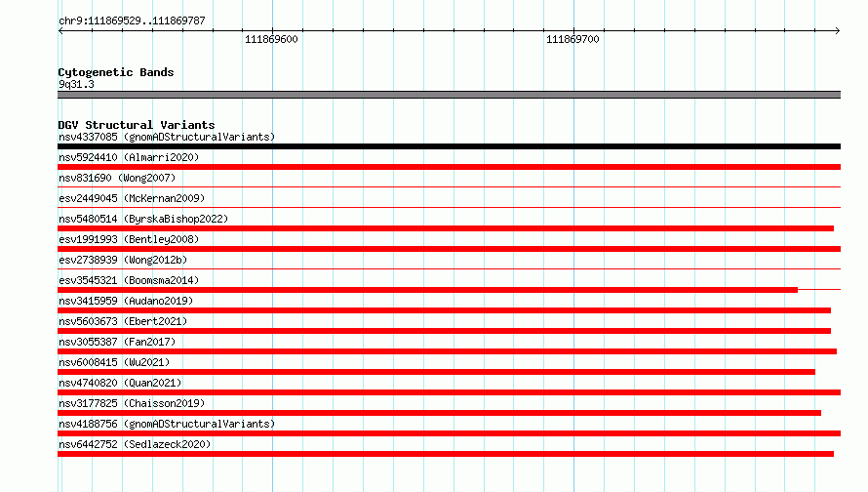Click the esv3545321 (Boomsma2014) label
Image resolution: width=868 pixels, height=492 pixels.
coord(129,280)
